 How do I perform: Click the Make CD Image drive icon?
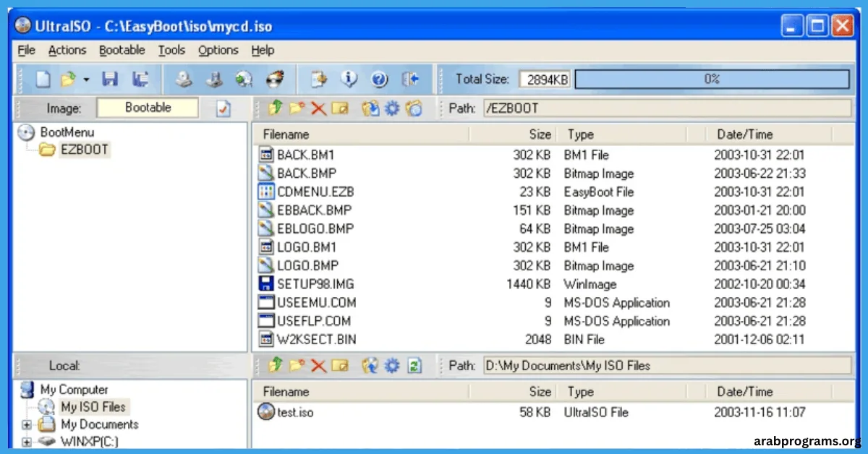184,79
